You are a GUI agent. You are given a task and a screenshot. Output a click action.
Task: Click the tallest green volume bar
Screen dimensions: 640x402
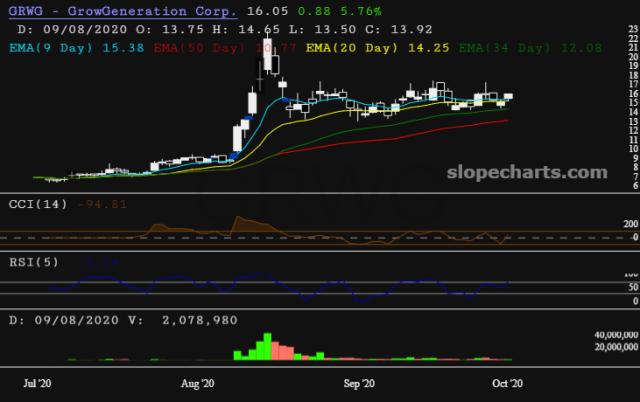[267, 345]
